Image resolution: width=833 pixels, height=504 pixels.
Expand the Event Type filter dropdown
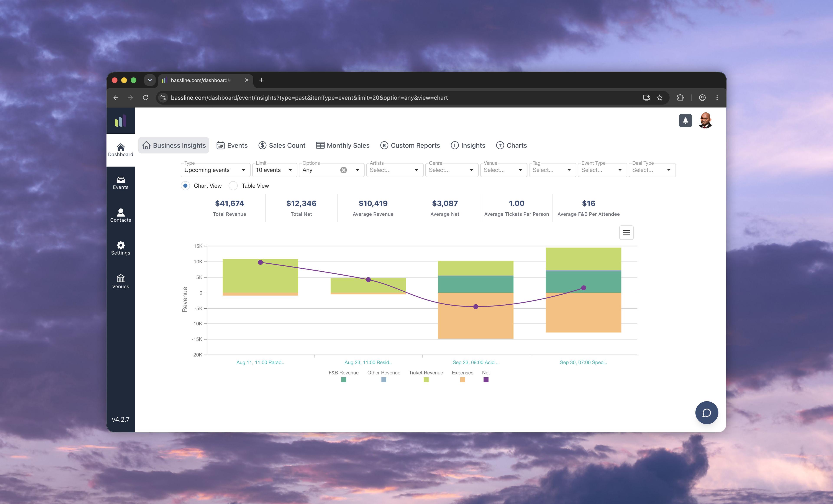pos(602,170)
